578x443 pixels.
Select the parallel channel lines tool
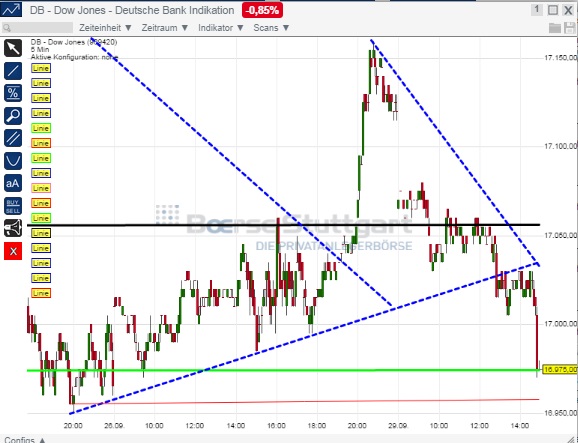coord(13,138)
